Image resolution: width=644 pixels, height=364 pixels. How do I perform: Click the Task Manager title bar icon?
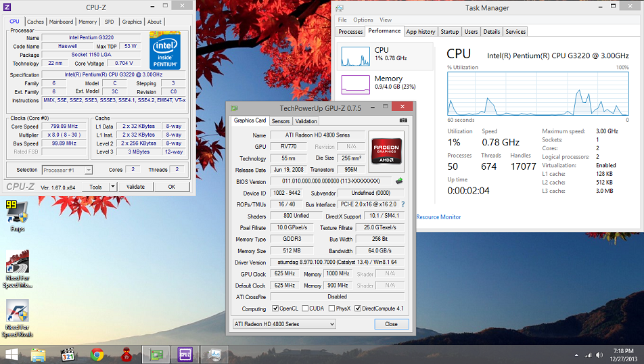[340, 8]
